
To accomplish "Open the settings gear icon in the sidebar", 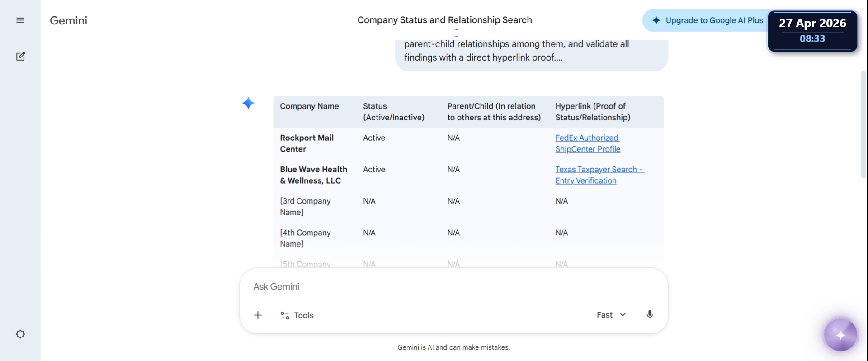I will (20, 334).
